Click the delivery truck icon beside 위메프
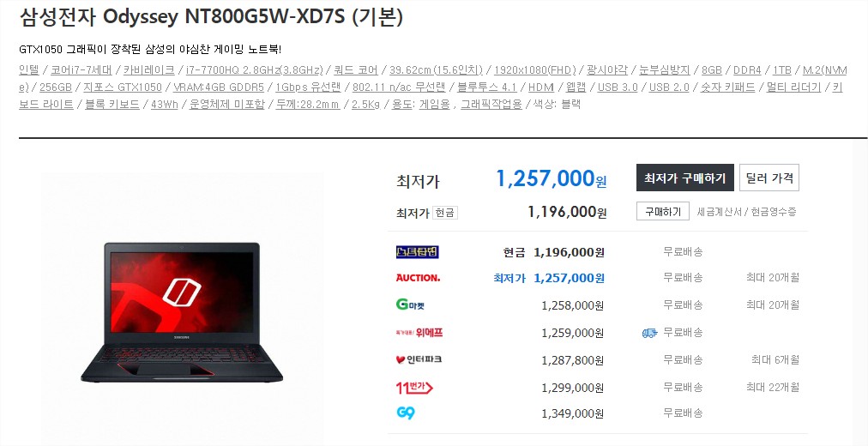Image resolution: width=868 pixels, height=446 pixels. point(650,333)
